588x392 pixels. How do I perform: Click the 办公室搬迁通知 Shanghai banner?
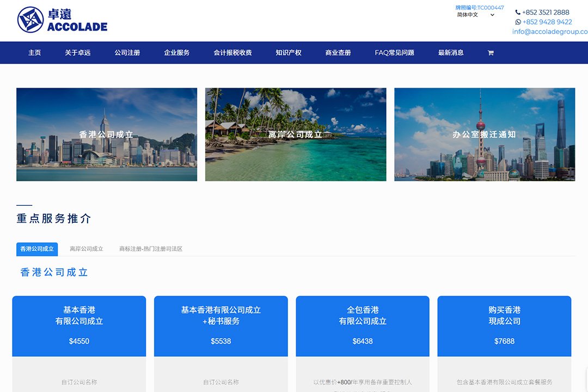click(484, 134)
